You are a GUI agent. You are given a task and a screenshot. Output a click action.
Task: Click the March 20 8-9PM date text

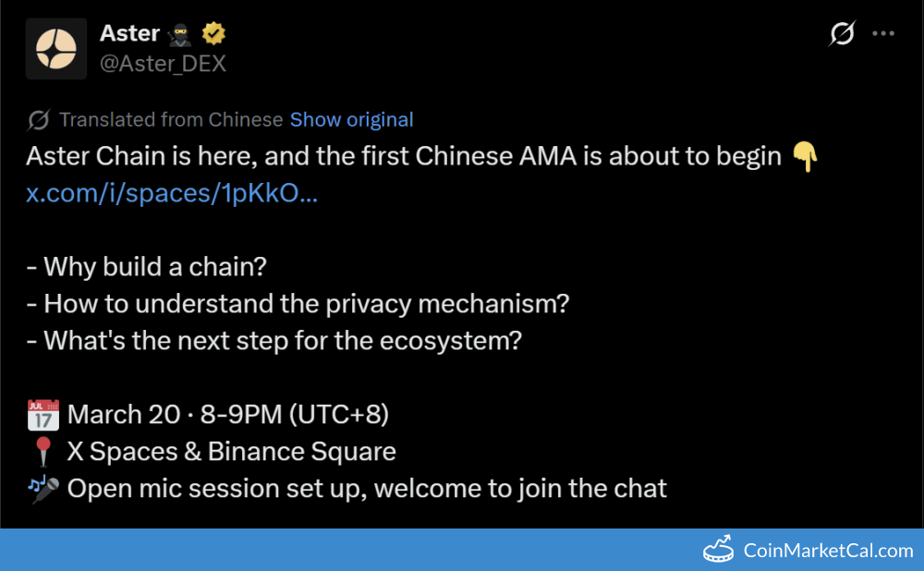(x=228, y=415)
